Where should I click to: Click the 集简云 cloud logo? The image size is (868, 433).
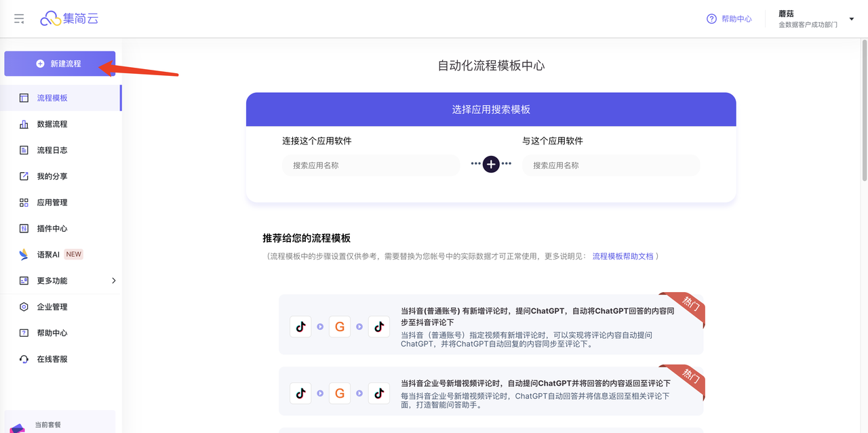click(69, 19)
